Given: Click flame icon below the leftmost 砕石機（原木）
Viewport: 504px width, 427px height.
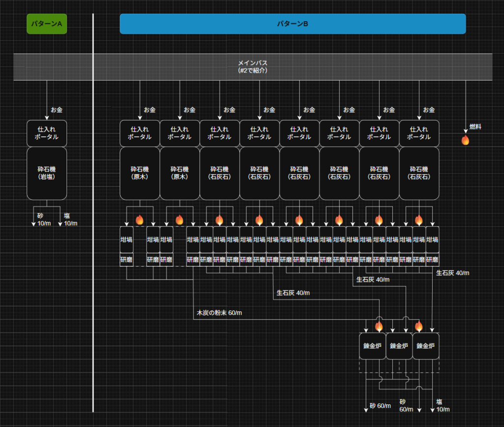Looking at the screenshot, I should [139, 220].
